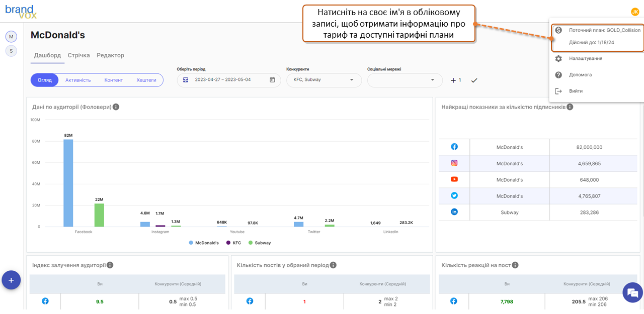Viewport: 644px width, 314px height.
Task: Click the 283,286 LinkedIn value
Action: click(589, 212)
